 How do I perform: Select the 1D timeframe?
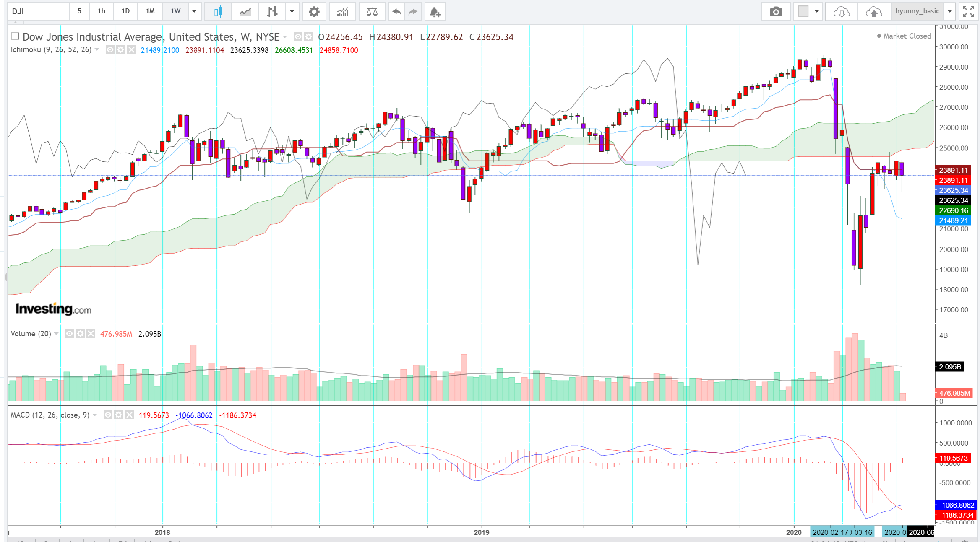(125, 11)
